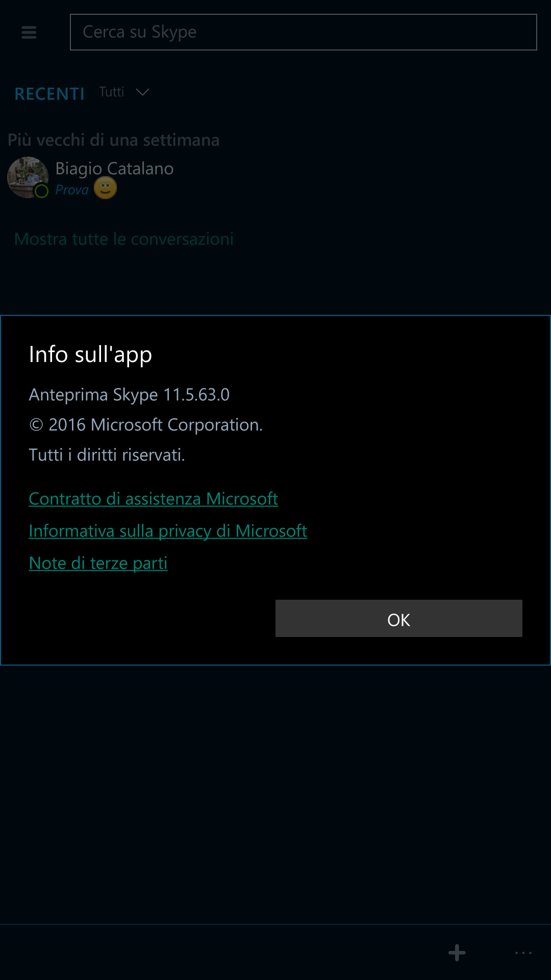Image resolution: width=551 pixels, height=980 pixels.
Task: Expand the Tutti filter chevron
Action: coord(142,92)
